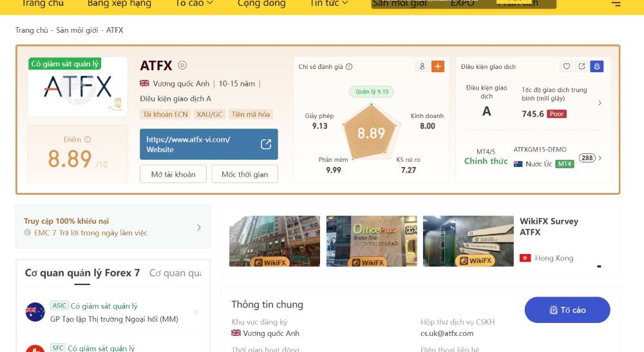Expand MT4/5 server list arrow
644x352 pixels.
pos(600,158)
